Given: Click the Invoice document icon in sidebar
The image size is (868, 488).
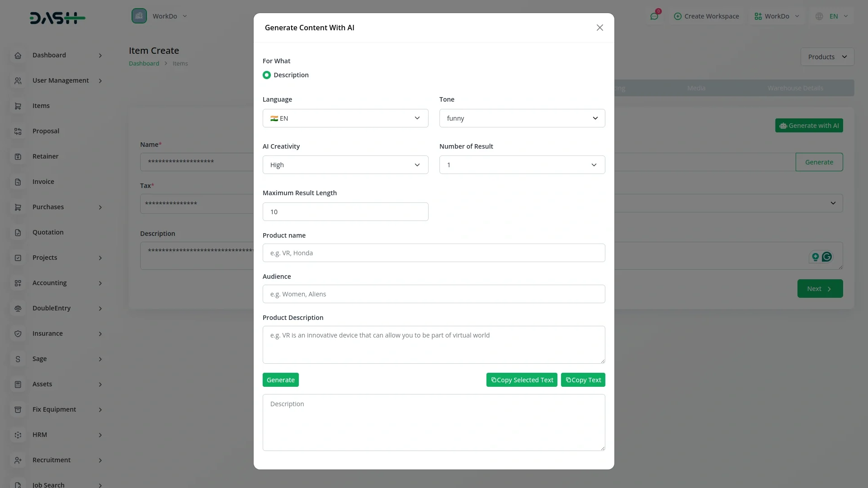Looking at the screenshot, I should click(x=18, y=182).
